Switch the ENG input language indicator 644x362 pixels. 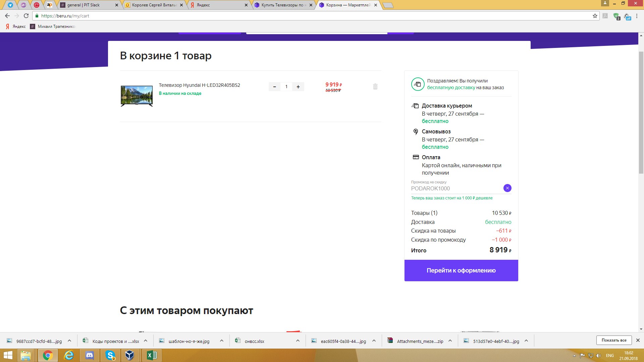610,356
